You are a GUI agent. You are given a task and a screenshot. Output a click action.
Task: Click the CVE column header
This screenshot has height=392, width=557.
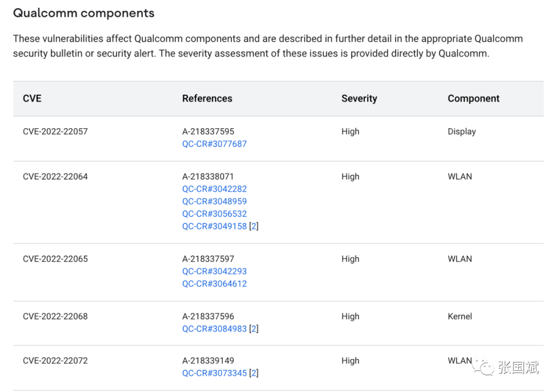coord(32,98)
